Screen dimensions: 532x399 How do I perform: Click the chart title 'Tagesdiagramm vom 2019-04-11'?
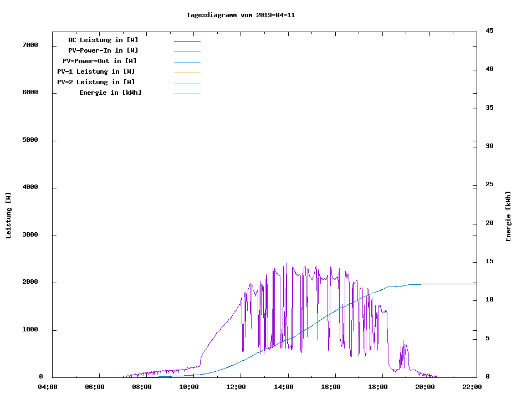pyautogui.click(x=241, y=15)
